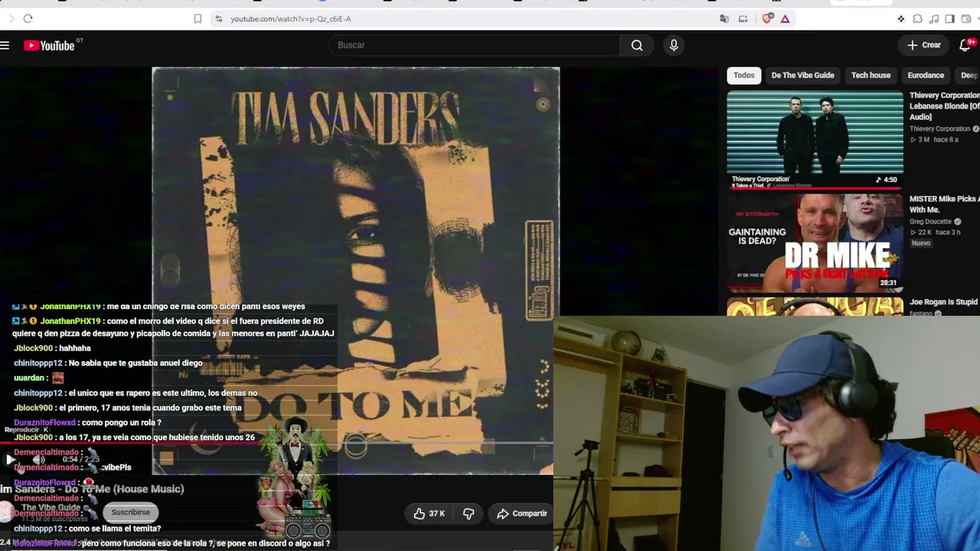Open the browser extensions puzzle icon
Screen dimensions: 980x551
tap(917, 18)
